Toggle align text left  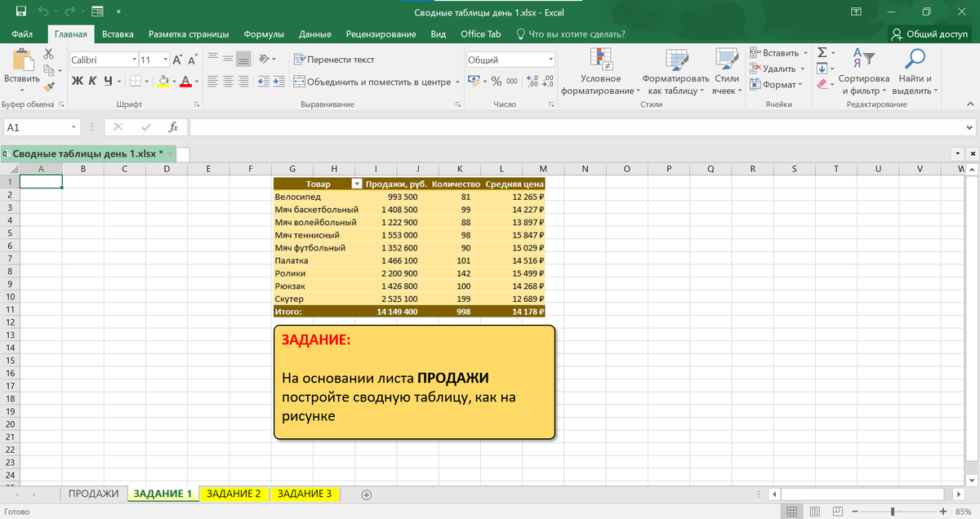(x=212, y=82)
